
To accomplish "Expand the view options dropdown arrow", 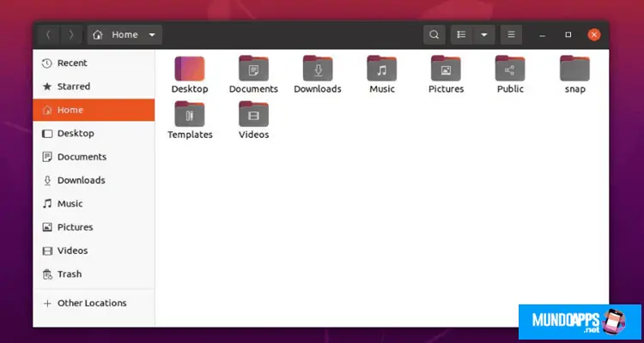I will [484, 35].
